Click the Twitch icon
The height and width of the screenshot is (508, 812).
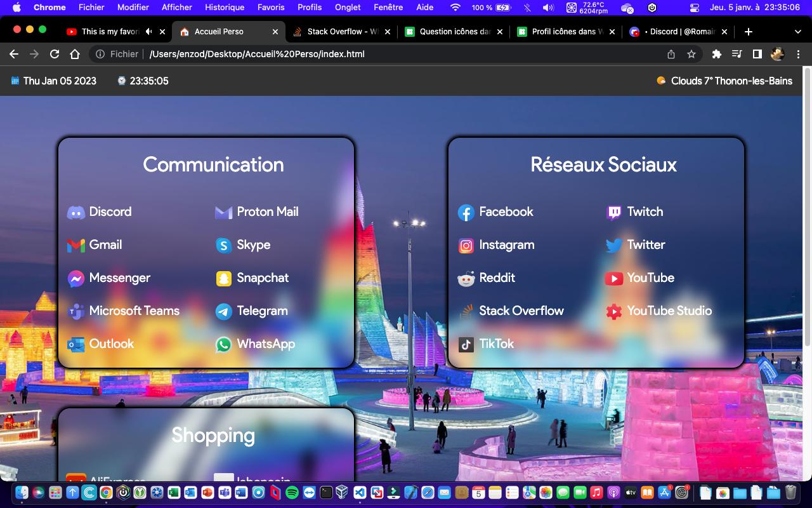(x=614, y=212)
